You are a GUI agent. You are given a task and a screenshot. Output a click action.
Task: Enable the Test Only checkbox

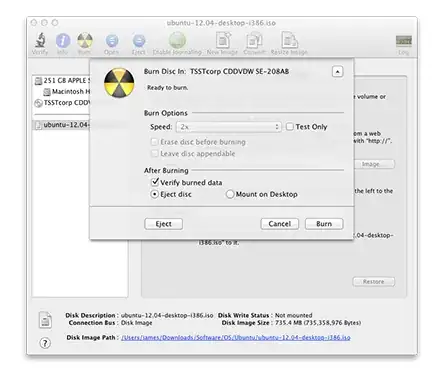290,127
